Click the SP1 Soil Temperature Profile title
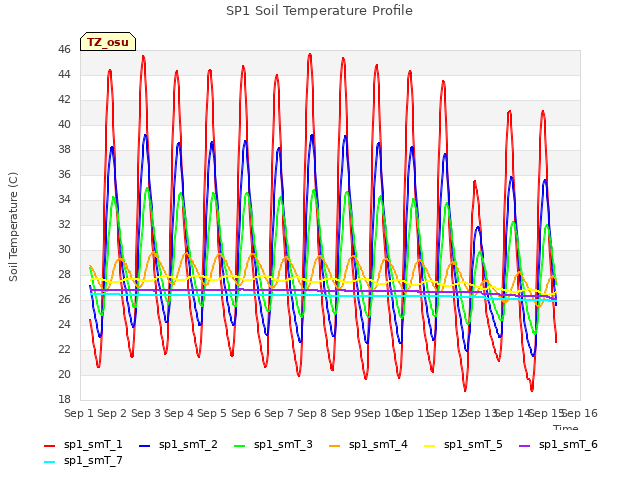Screen dimensions: 640x480 click(x=319, y=11)
